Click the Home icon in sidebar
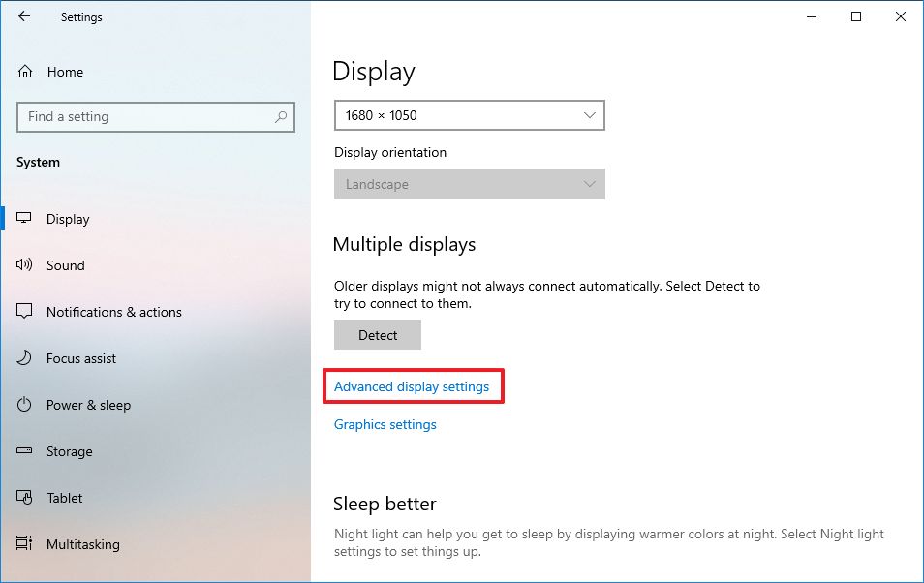924x583 pixels. [26, 72]
